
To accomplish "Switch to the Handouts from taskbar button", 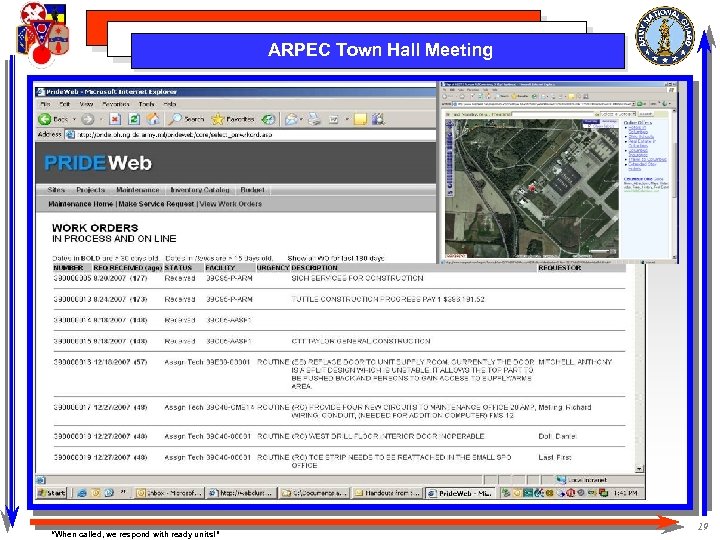I will (x=387, y=493).
